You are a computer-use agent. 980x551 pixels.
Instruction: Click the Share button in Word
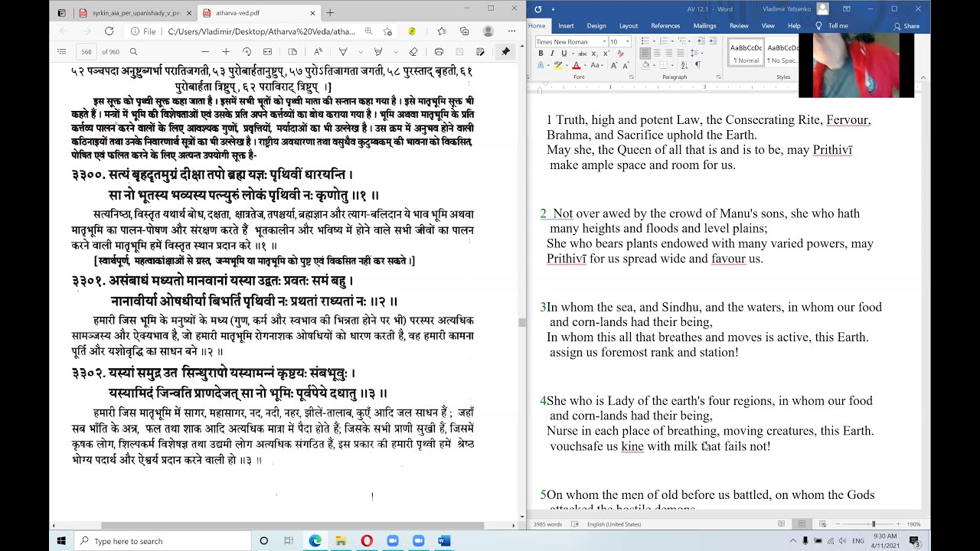click(x=906, y=26)
